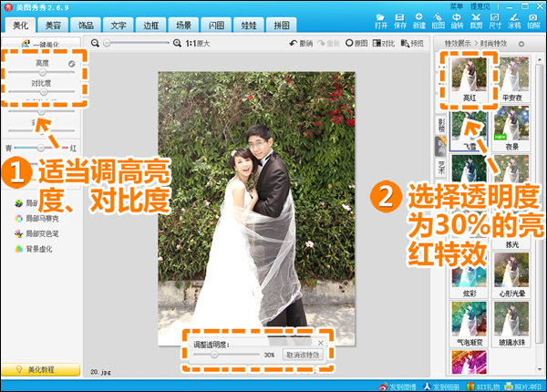The image size is (547, 392).
Task: Click the 抠图 cutout icon
Action: click(x=438, y=21)
